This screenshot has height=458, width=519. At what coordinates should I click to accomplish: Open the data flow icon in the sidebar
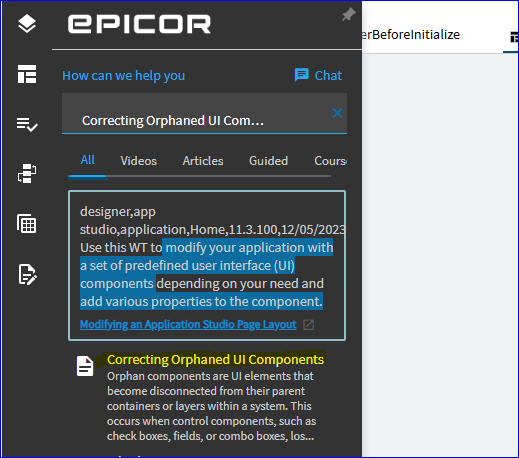coord(27,173)
